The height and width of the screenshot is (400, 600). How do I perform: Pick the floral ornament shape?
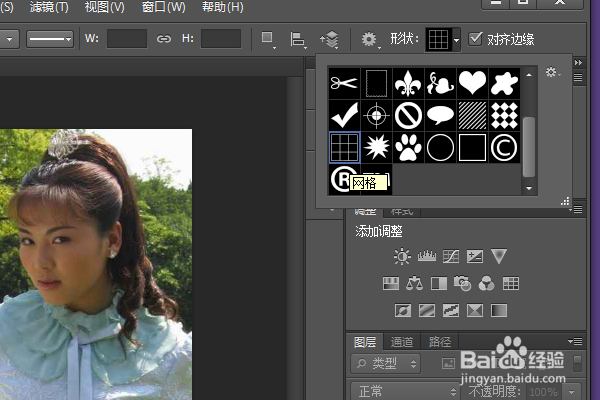point(440,83)
